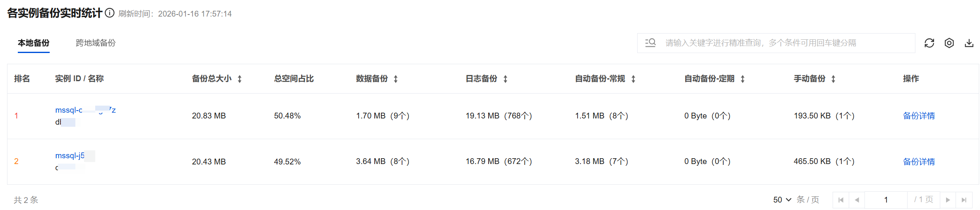
Task: Switch to 跨地域备份 tab
Action: (x=96, y=43)
